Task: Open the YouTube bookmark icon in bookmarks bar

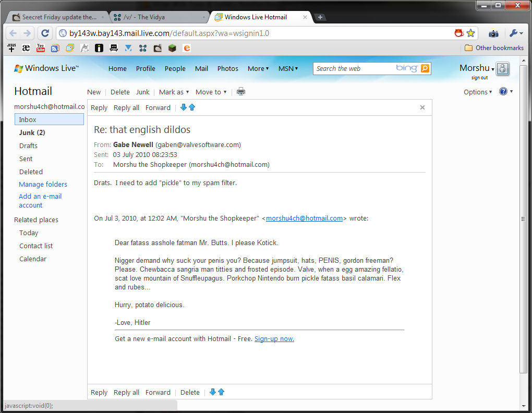Action: [x=40, y=48]
